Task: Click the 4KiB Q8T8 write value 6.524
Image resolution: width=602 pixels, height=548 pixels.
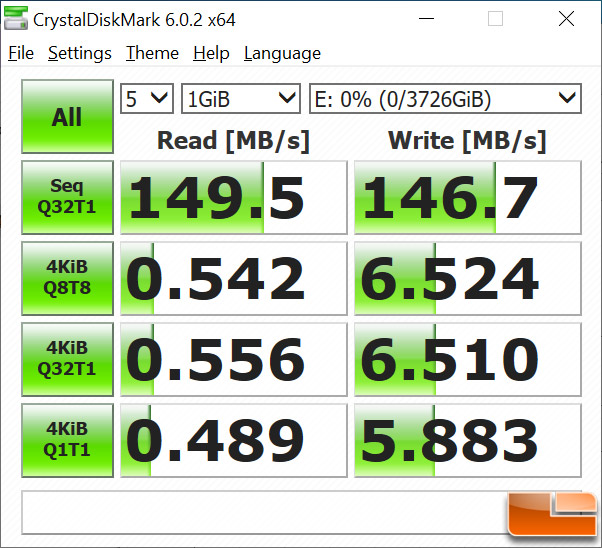Action: point(468,278)
